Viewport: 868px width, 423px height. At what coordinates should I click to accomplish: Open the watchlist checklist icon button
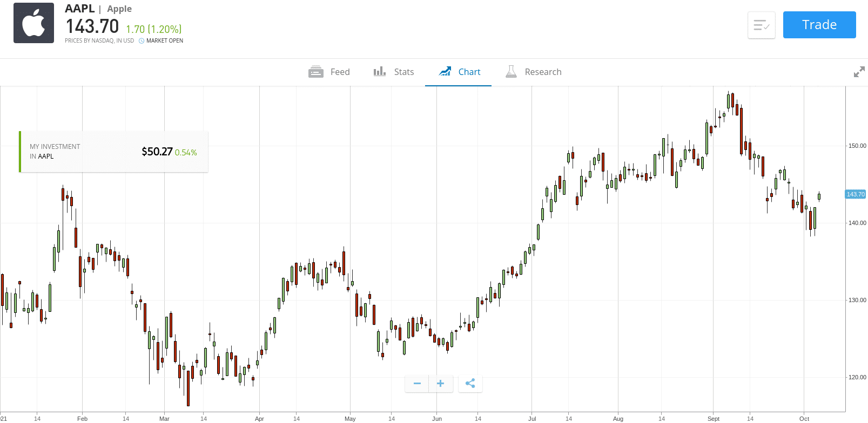(x=762, y=25)
